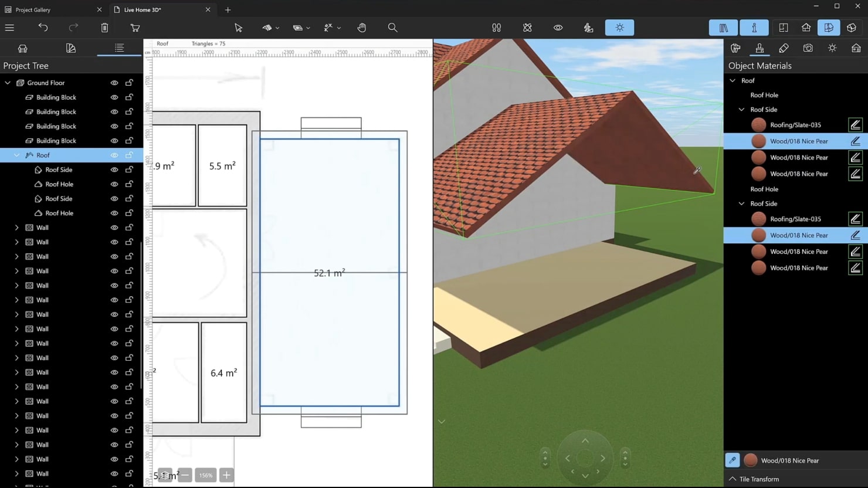Toggle visibility of the Roof item
The height and width of the screenshot is (488, 868).
coord(114,155)
